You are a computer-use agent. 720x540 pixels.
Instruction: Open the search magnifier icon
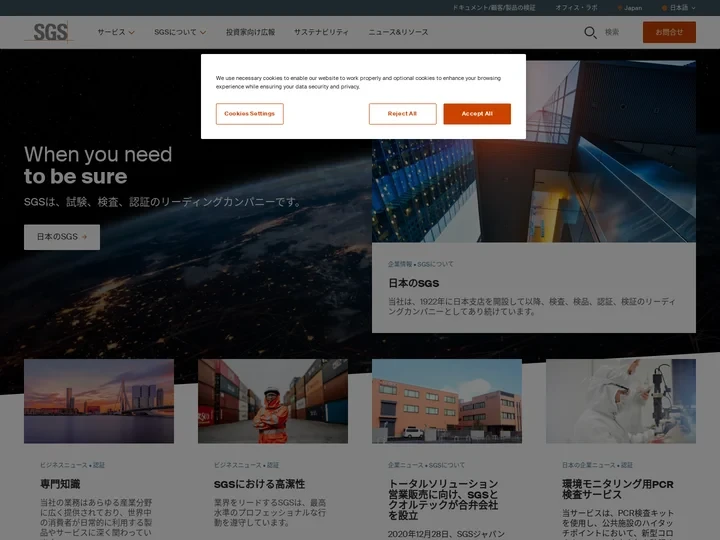(x=590, y=32)
